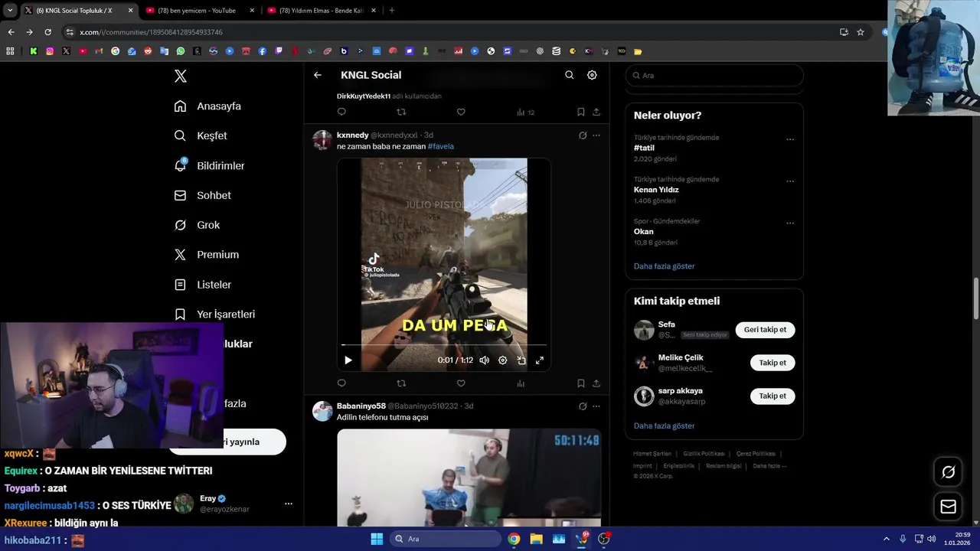Open the #favela hashtag link

(x=440, y=146)
